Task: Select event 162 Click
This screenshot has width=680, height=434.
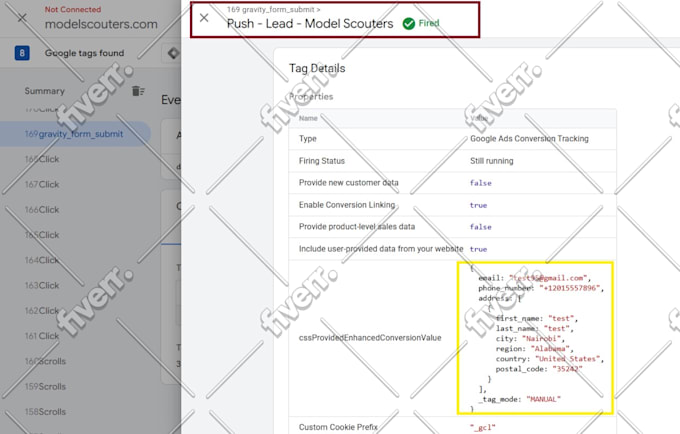Action: tap(42, 310)
